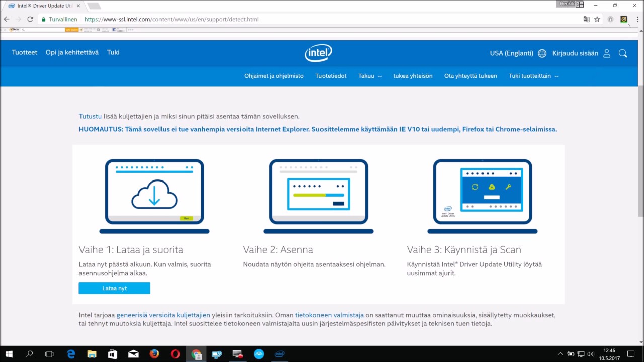This screenshot has height=362, width=644.
Task: Click the Intel taskbar icon
Action: (279, 354)
